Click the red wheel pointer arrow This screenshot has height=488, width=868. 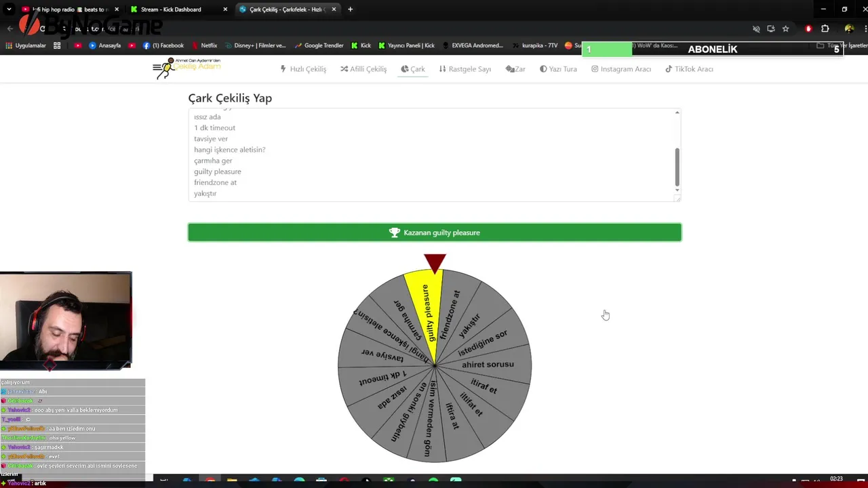(x=435, y=264)
